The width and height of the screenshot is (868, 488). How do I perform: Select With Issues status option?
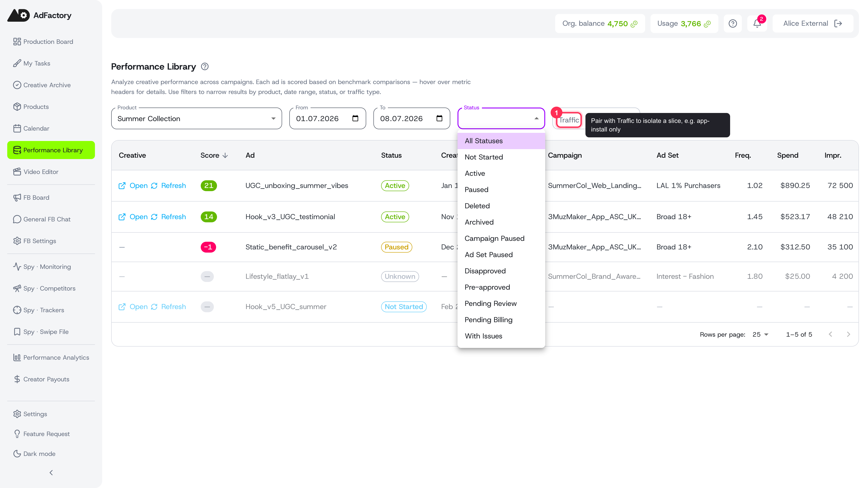pos(501,336)
